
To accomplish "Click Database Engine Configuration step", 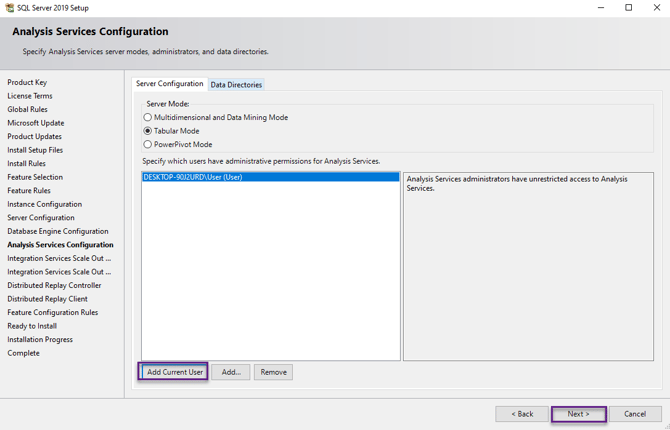I will click(x=58, y=231).
